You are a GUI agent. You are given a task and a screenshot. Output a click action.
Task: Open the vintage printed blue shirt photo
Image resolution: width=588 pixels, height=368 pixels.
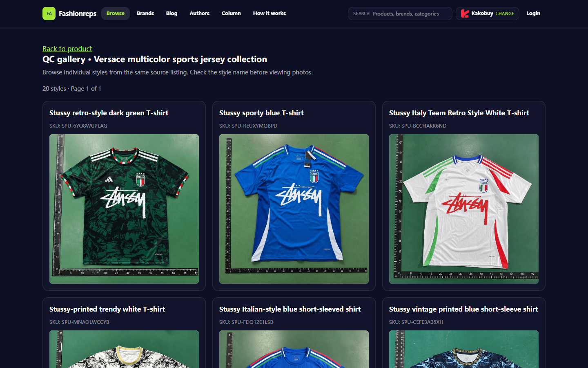[464, 349]
